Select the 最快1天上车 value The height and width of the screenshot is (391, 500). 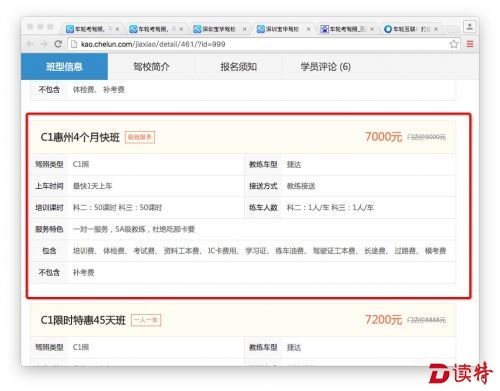(93, 186)
